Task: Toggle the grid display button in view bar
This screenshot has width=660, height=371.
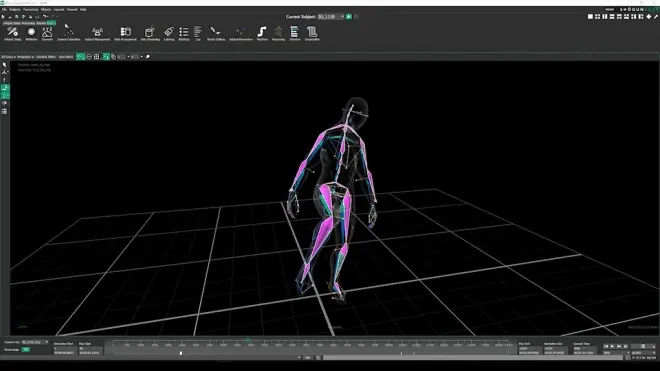Action: [96, 56]
